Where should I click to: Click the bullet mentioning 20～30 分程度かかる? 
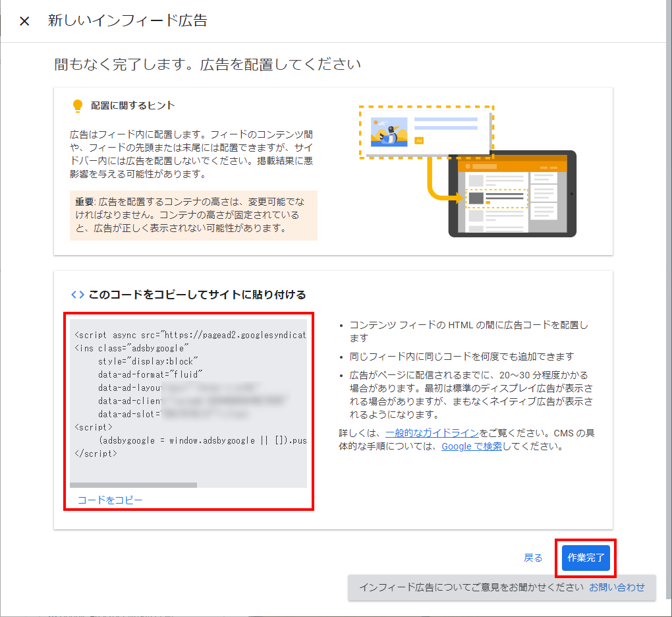(x=472, y=395)
